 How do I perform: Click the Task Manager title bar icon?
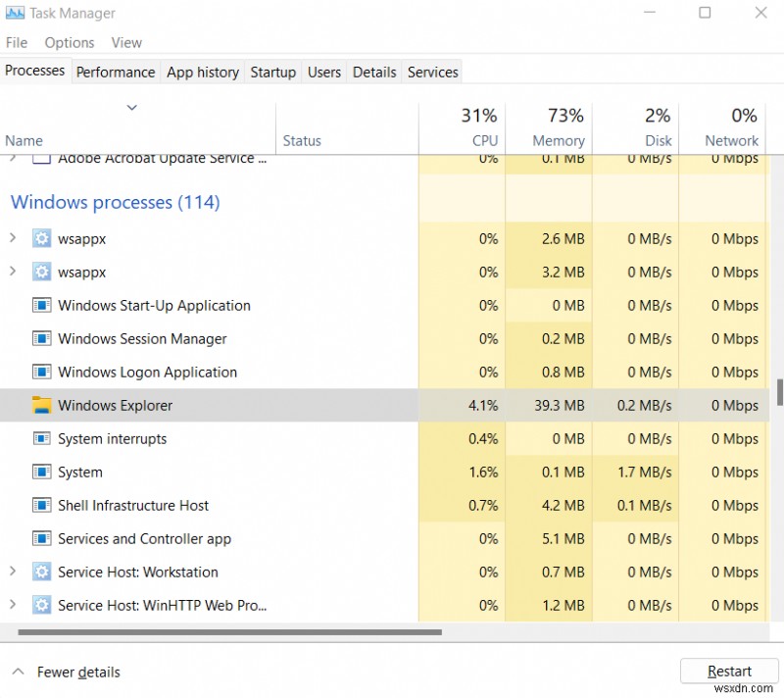point(15,13)
